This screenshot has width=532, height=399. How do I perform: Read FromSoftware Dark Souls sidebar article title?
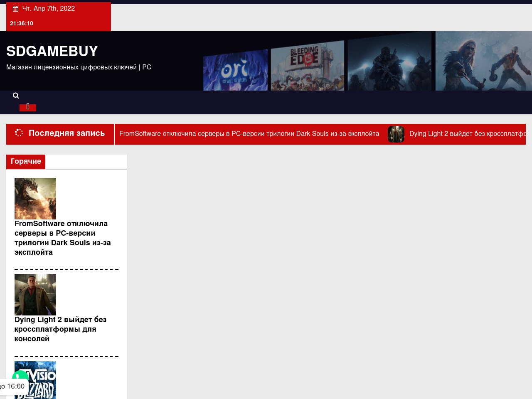point(63,238)
